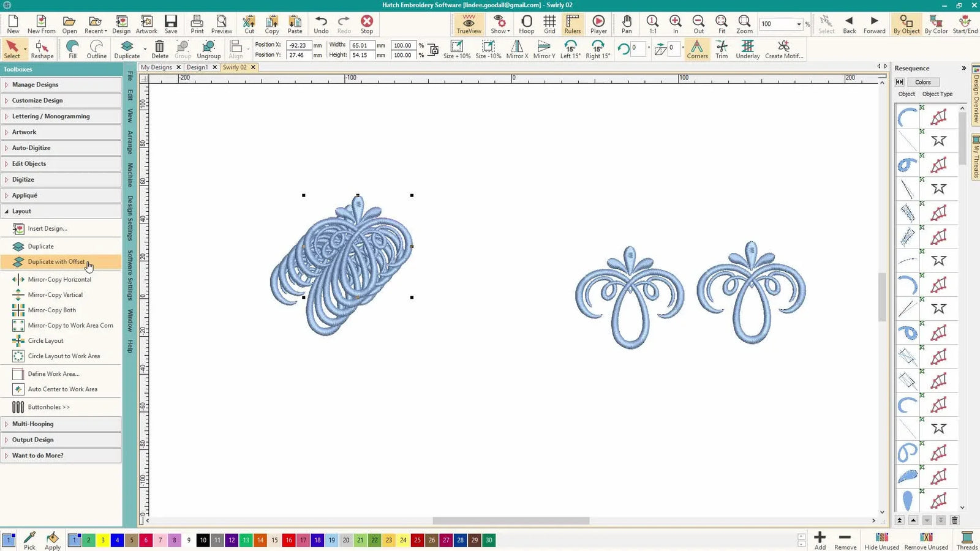Select the Mirror X tool

[x=516, y=49]
